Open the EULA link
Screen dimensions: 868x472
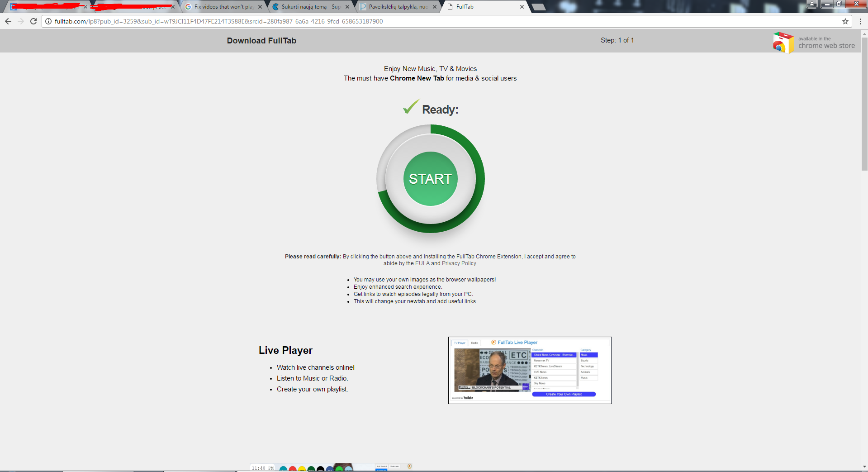click(422, 263)
